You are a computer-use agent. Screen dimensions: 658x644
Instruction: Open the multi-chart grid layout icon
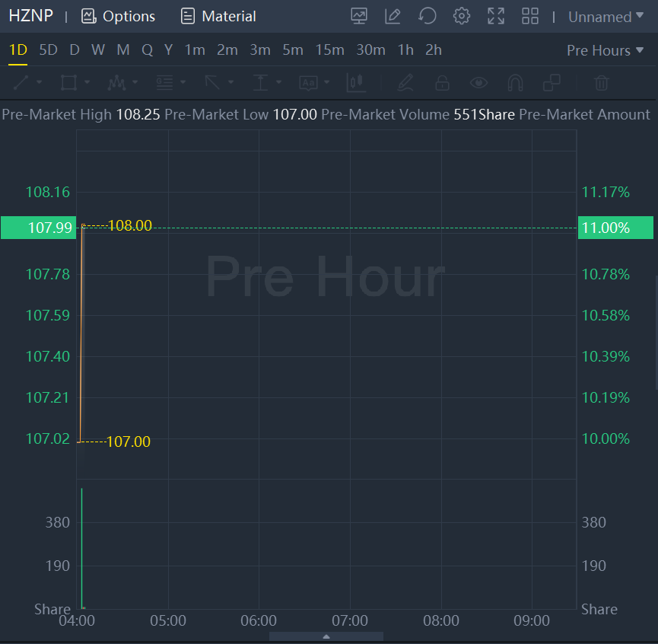[530, 16]
